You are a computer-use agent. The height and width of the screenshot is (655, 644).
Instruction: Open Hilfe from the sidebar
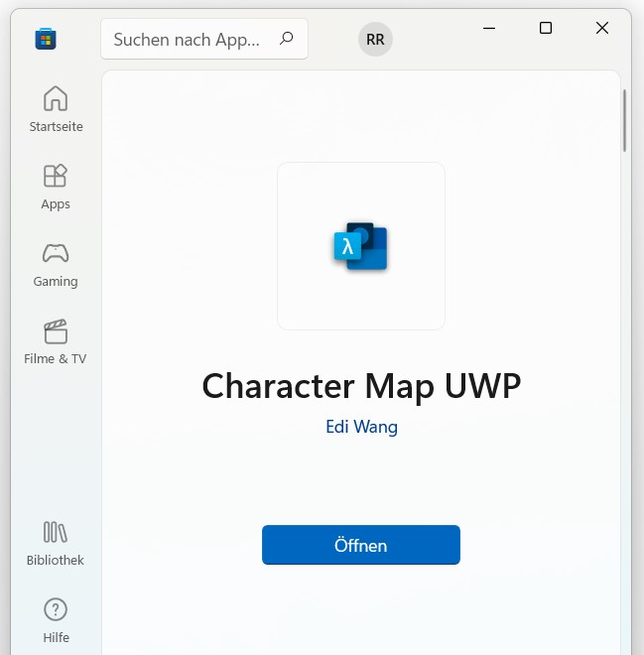[56, 620]
